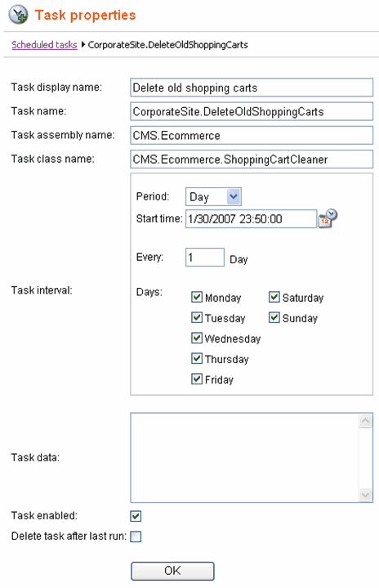This screenshot has height=588, width=379.
Task: Open the Start time calendar picker icon
Action: [328, 218]
